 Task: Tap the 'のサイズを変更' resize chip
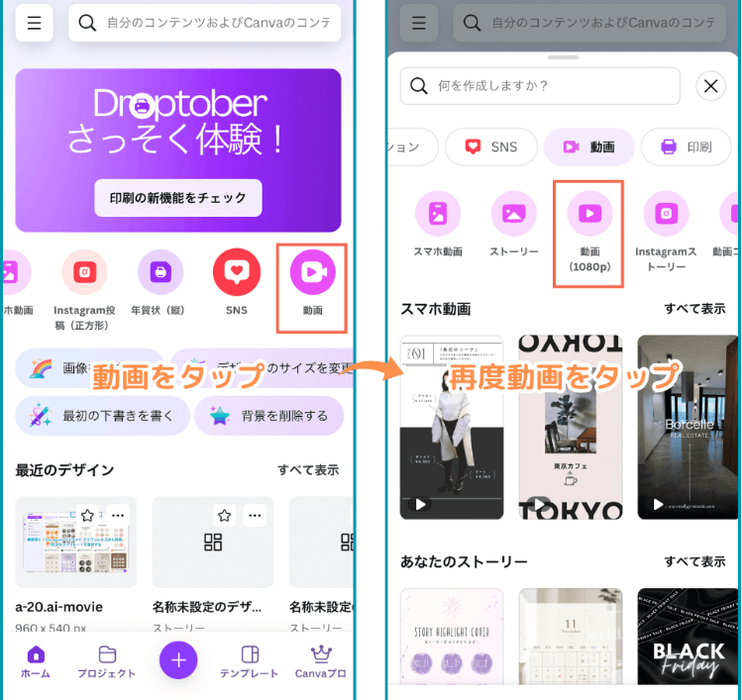coord(263,368)
